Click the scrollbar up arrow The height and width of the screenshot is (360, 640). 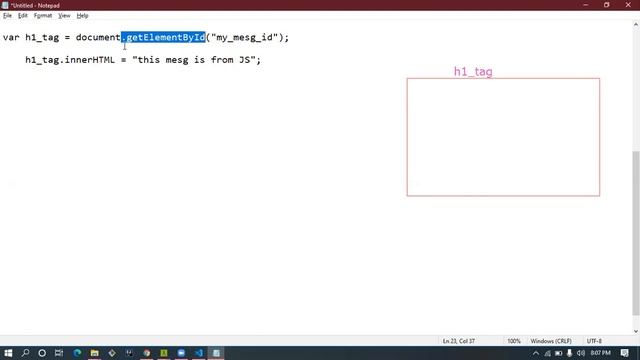click(636, 25)
